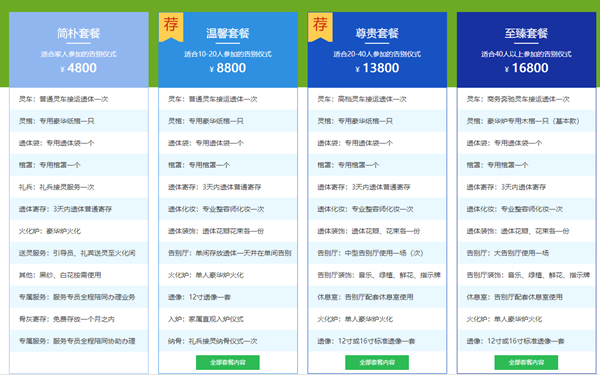Viewport: 600px width, 375px height.
Task: Click 尊贵套餐 row 遗体寄存：3天内遗体普通寄存
Action: (377, 187)
